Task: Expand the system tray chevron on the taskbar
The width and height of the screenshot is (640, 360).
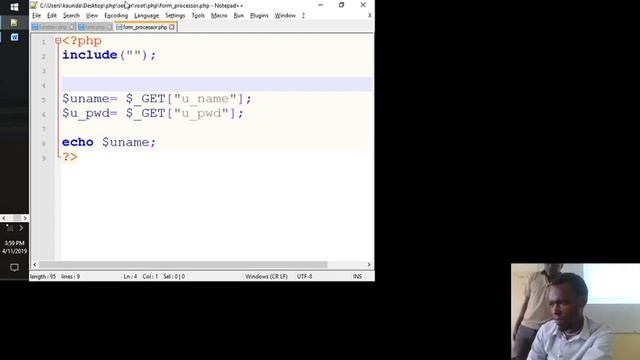Action: 21,228
